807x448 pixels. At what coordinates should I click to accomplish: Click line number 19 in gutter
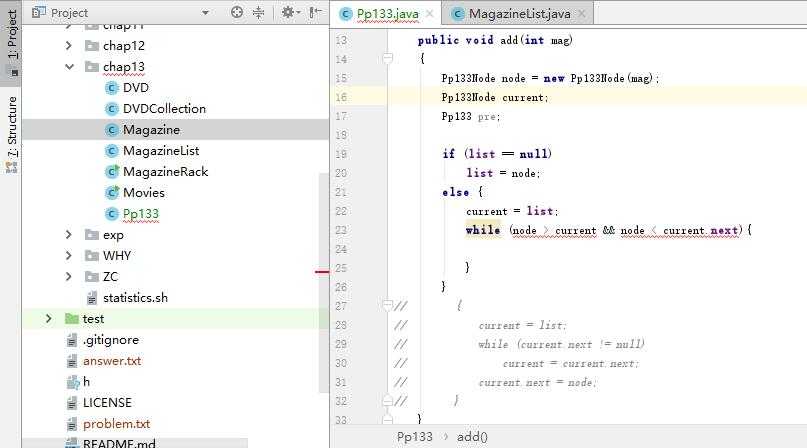[341, 154]
